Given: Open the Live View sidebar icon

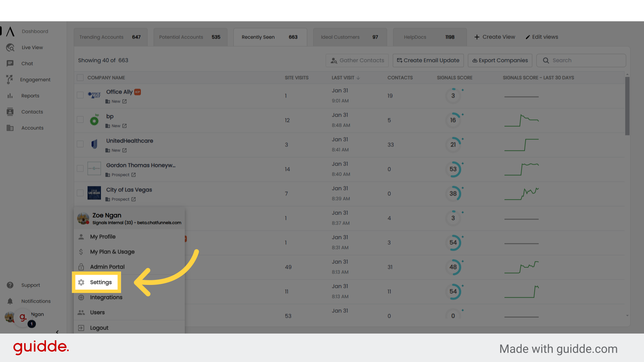Looking at the screenshot, I should click(x=10, y=48).
